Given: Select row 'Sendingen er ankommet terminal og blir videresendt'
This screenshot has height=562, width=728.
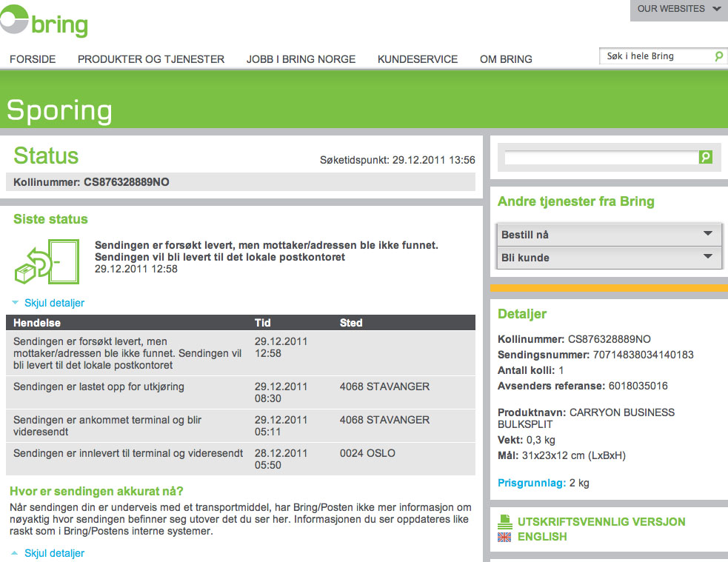Looking at the screenshot, I should (x=241, y=426).
